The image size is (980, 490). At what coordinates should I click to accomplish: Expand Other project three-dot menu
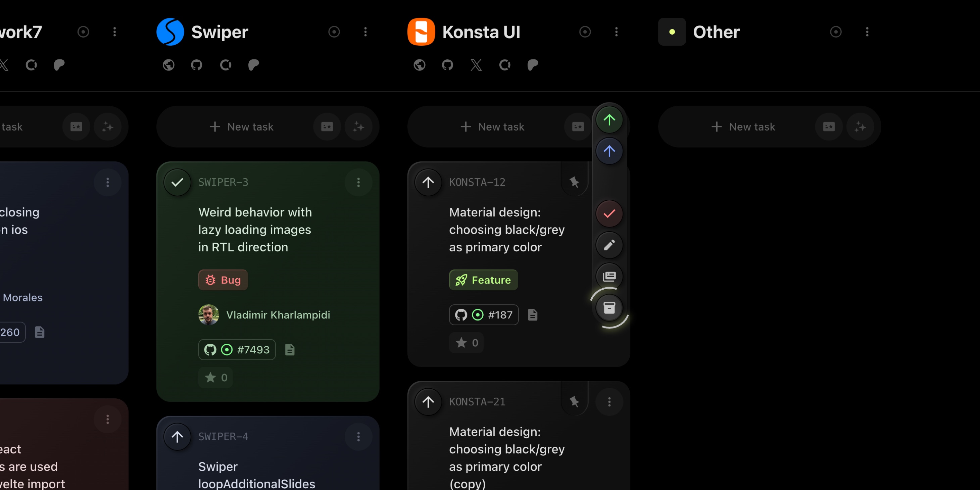pyautogui.click(x=867, y=32)
